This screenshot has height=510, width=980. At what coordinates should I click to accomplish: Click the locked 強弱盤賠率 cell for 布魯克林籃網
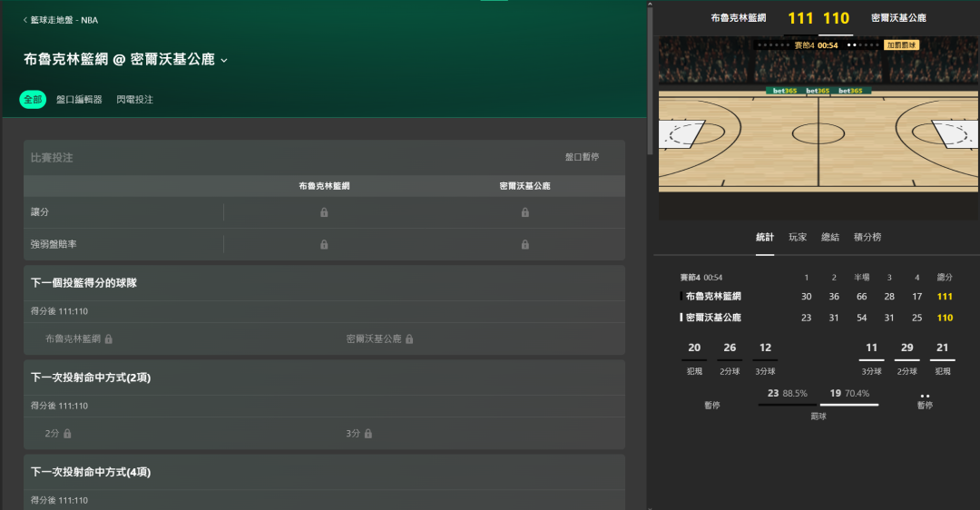[324, 244]
